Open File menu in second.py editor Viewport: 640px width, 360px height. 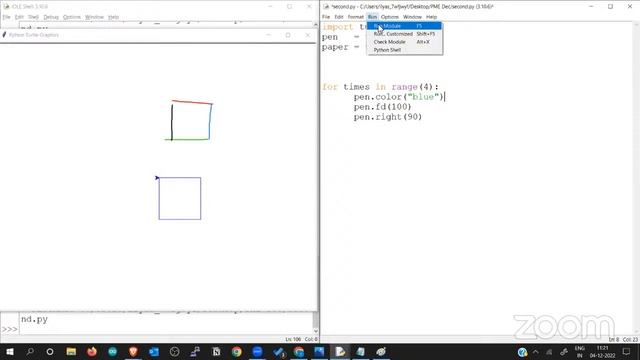(x=326, y=17)
